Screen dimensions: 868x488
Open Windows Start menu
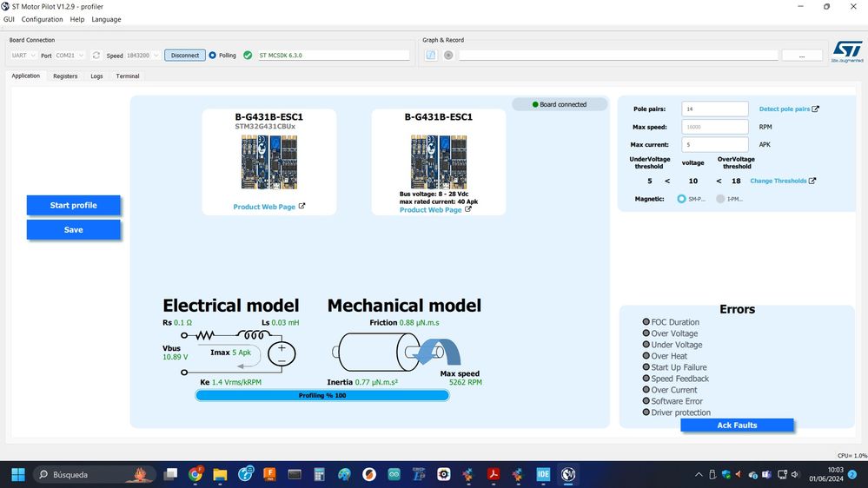[x=18, y=475]
